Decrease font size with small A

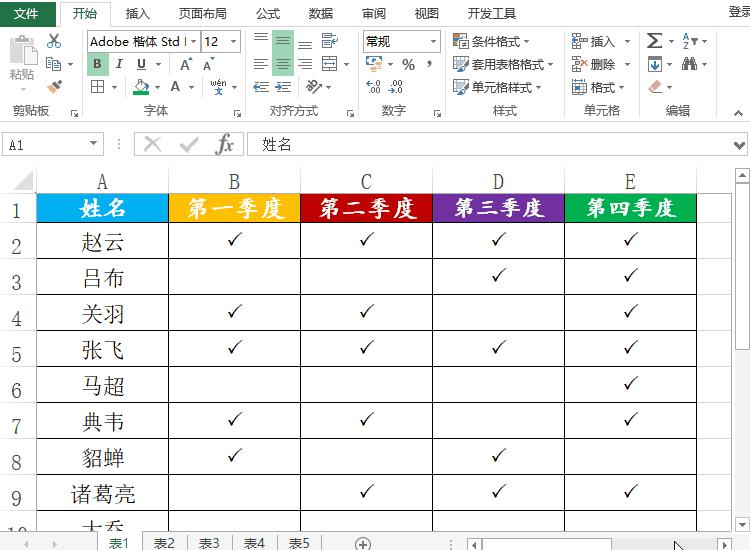point(208,64)
